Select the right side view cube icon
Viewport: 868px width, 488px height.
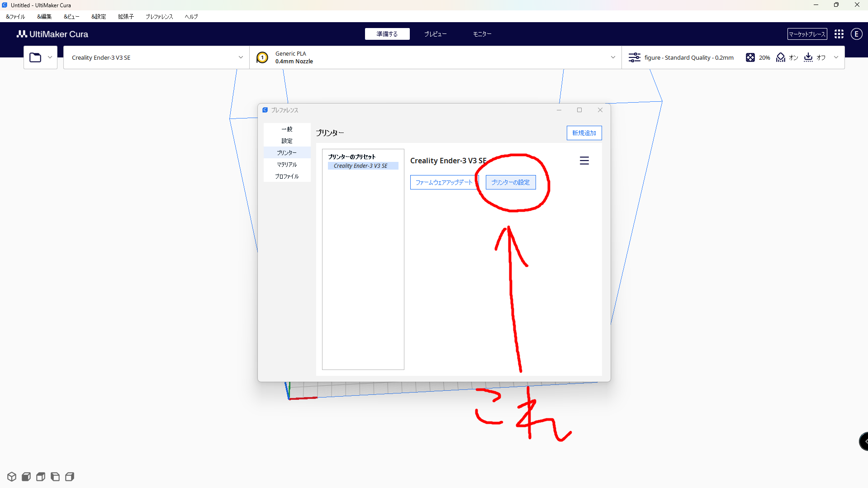pos(70,477)
